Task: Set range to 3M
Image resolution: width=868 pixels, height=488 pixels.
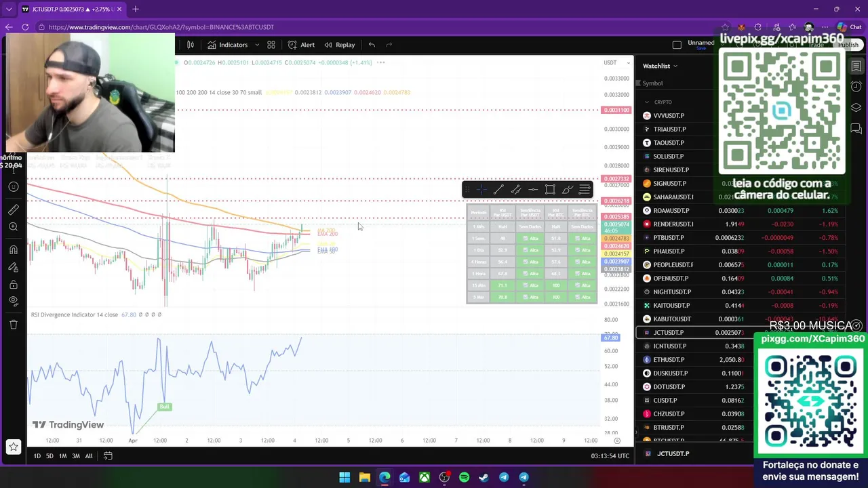Action: coord(76,456)
